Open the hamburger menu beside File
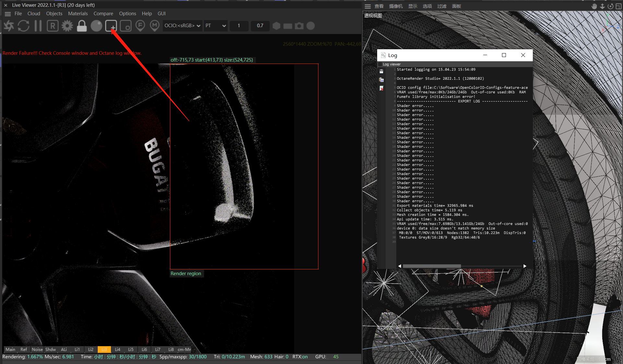The image size is (623, 364). (x=8, y=14)
